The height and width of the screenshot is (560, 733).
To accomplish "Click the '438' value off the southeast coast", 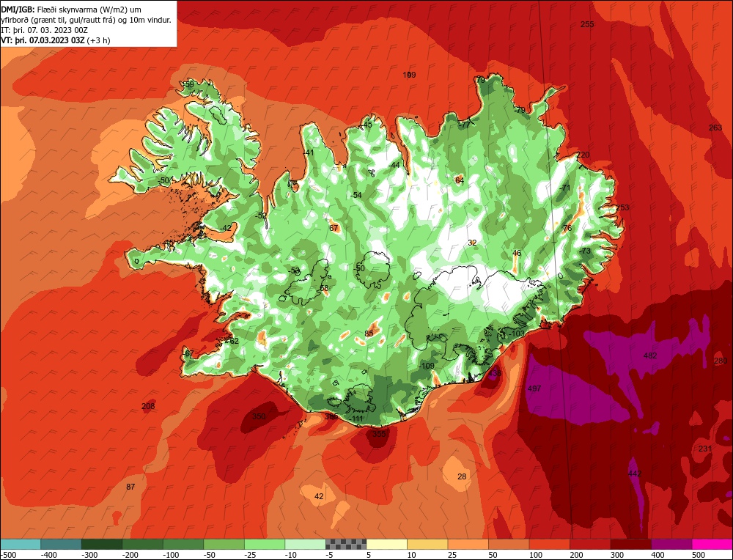I will [x=494, y=374].
